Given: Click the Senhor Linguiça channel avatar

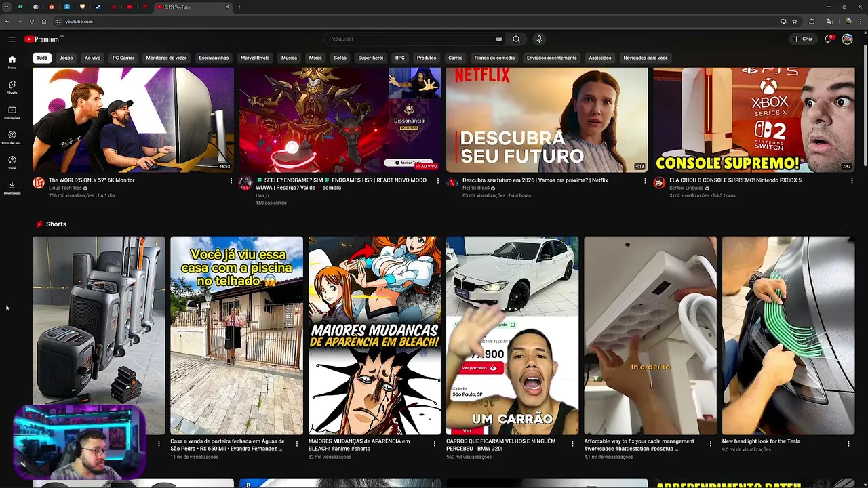Looking at the screenshot, I should tap(659, 183).
